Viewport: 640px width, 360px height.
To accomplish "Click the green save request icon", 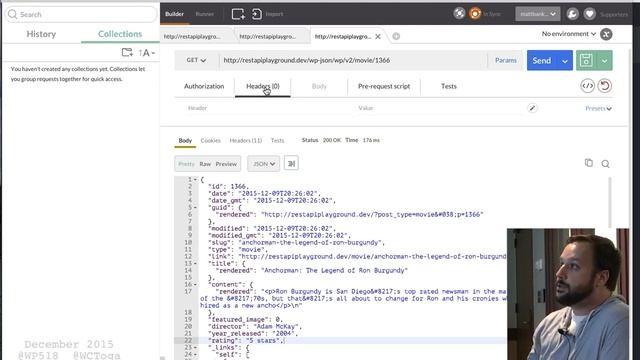I will point(586,60).
